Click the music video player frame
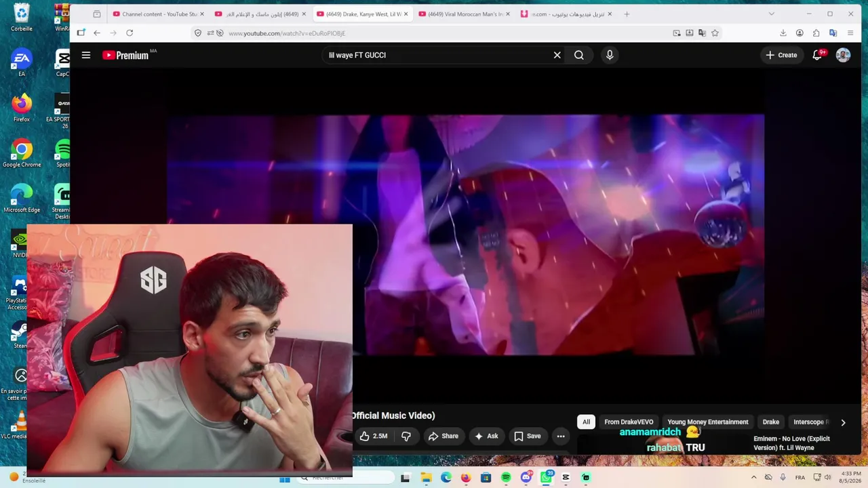The height and width of the screenshot is (488, 868). click(465, 235)
